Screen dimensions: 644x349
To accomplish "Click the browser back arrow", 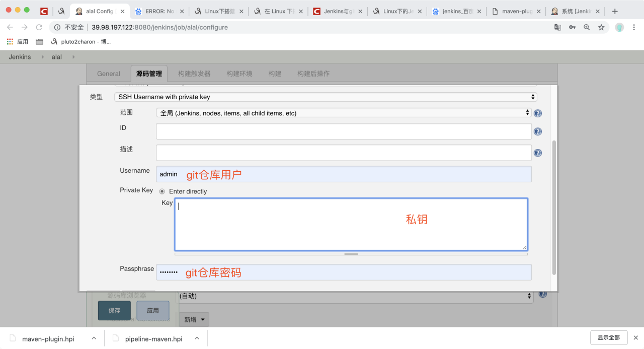I will coord(10,27).
